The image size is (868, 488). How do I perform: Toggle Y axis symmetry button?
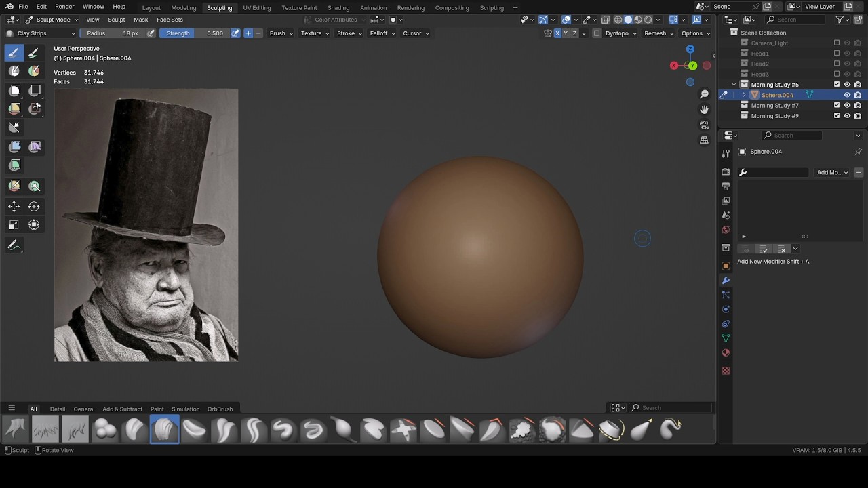(566, 33)
